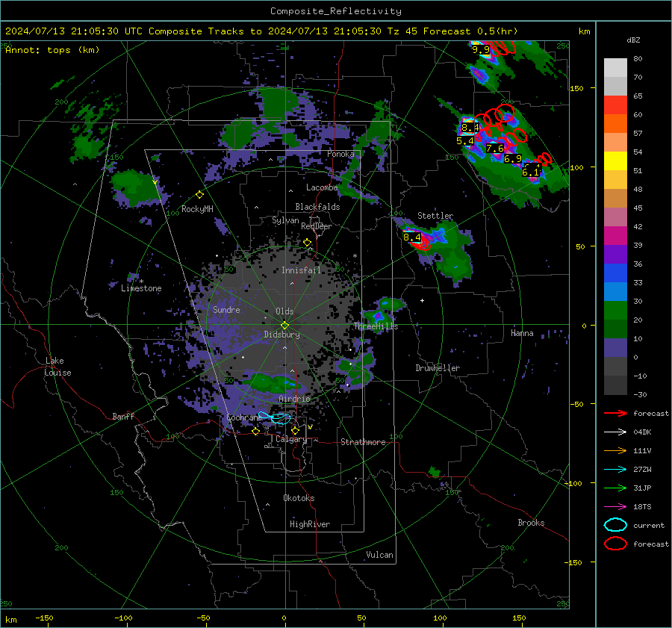The width and height of the screenshot is (672, 628).
Task: Click the 20 dBZ green color swatch
Action: (x=615, y=329)
